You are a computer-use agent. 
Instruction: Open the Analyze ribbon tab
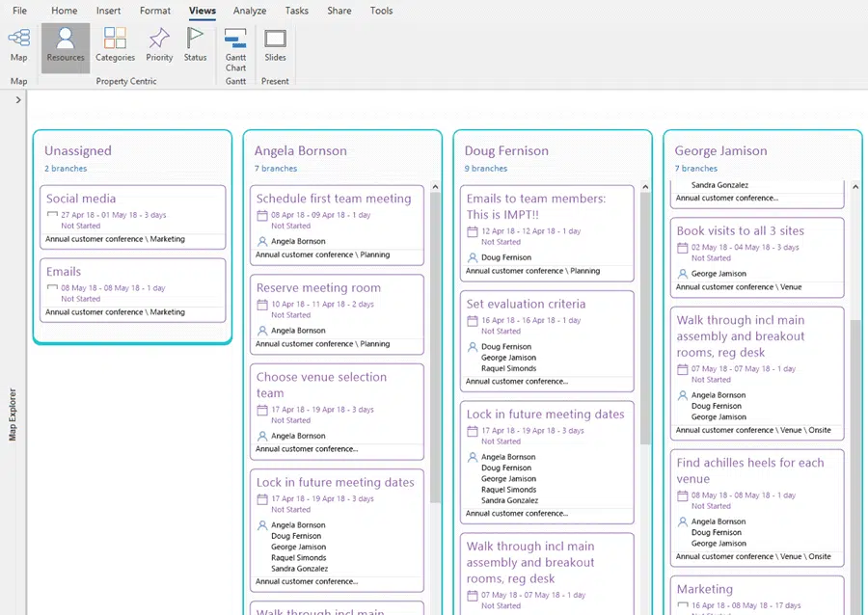pos(250,11)
